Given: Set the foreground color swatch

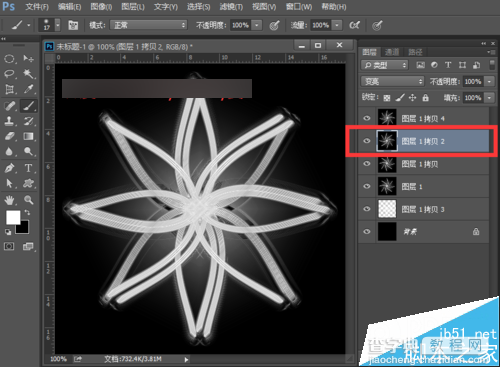Looking at the screenshot, I should 13,218.
